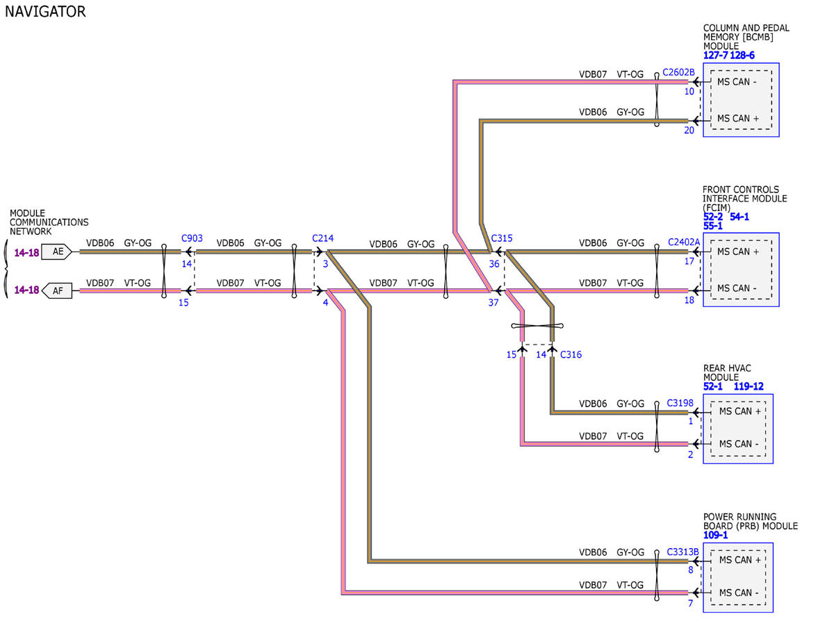Click MS CAN + in Rear HVAC module
Viewport: 834px width, 644px height.
(x=740, y=411)
